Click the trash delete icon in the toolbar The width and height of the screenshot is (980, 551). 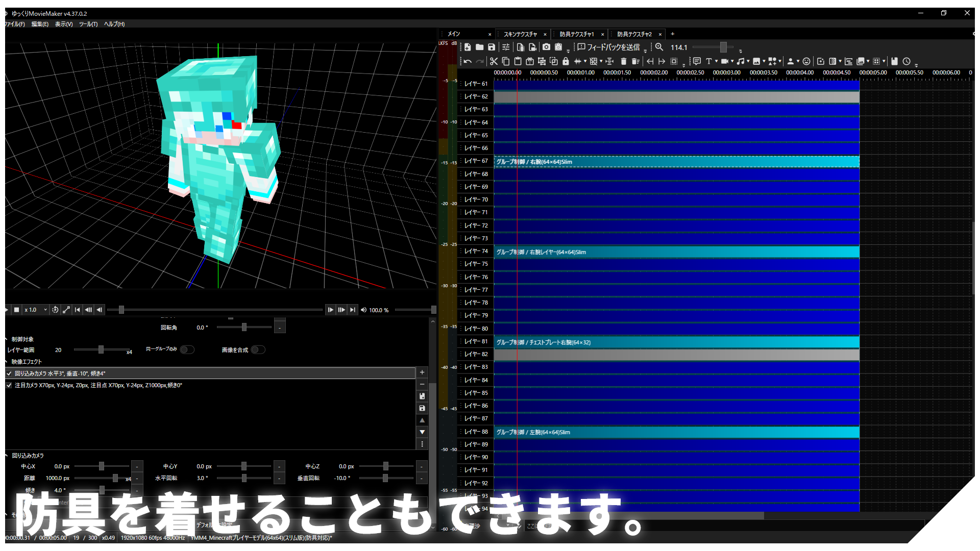coord(623,61)
